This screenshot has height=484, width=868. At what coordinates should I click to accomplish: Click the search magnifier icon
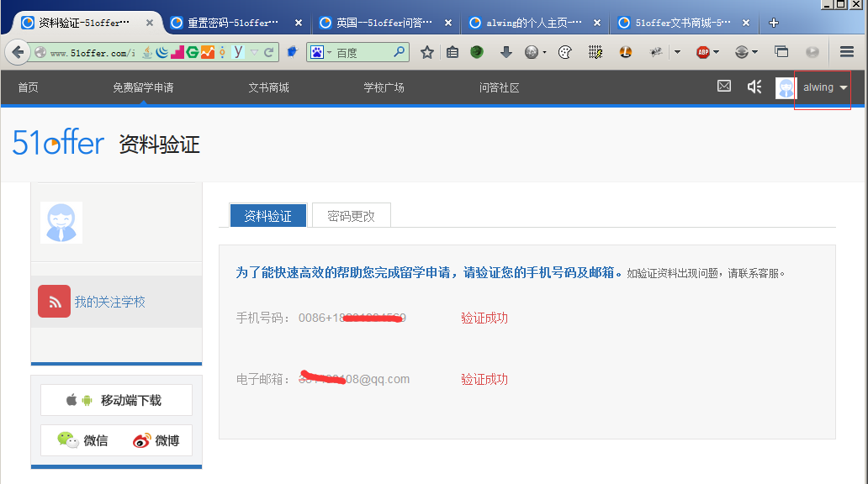[400, 52]
